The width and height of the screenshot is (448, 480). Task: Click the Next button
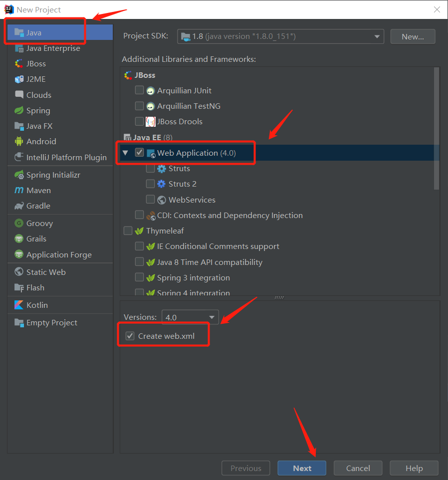coord(301,468)
